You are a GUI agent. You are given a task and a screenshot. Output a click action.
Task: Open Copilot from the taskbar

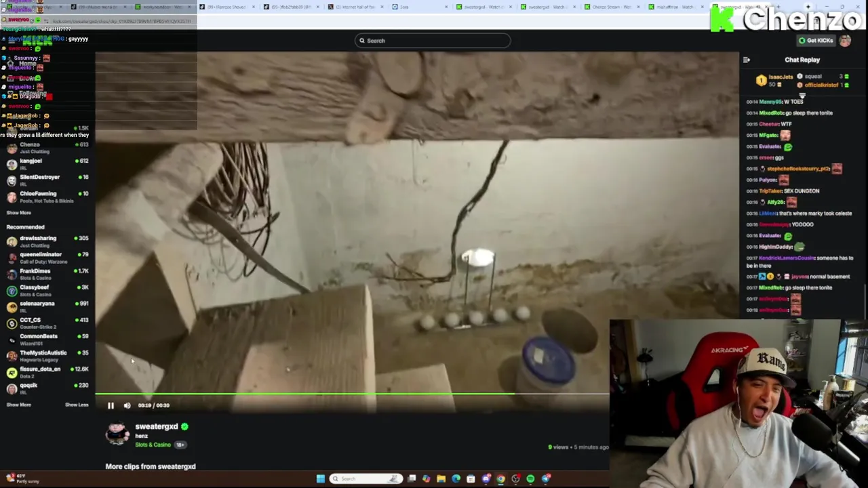[426, 479]
